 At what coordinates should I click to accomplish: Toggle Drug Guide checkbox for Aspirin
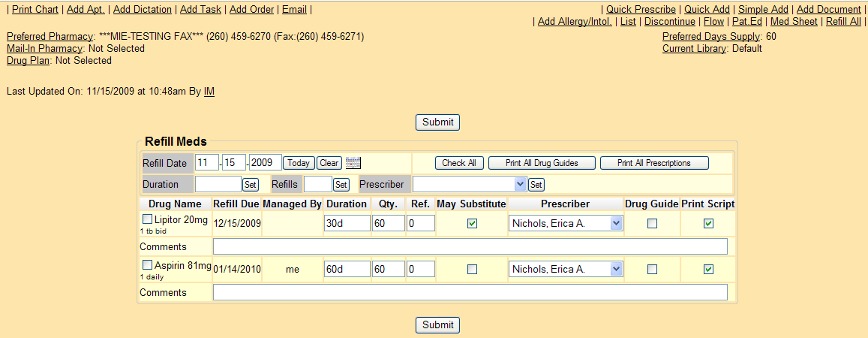pos(652,270)
